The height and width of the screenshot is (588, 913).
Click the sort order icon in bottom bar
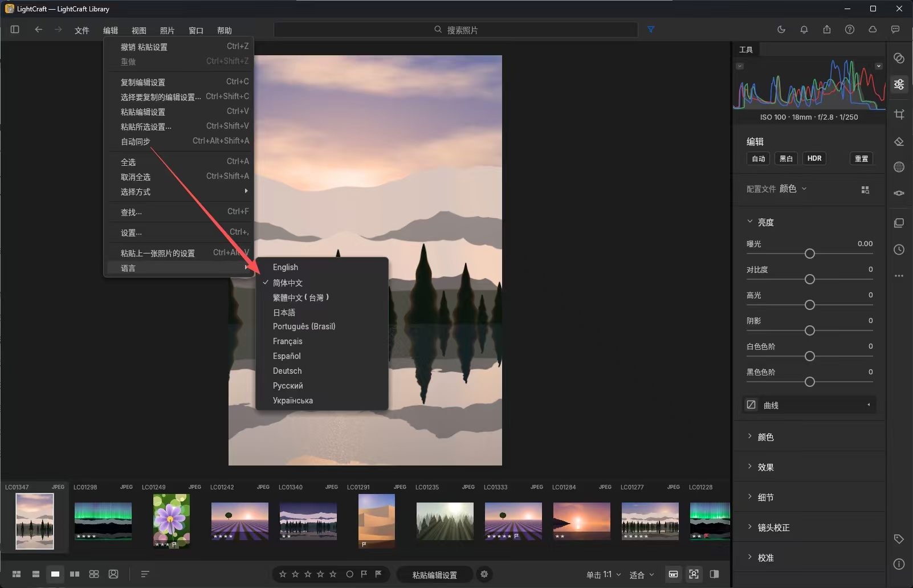click(145, 574)
